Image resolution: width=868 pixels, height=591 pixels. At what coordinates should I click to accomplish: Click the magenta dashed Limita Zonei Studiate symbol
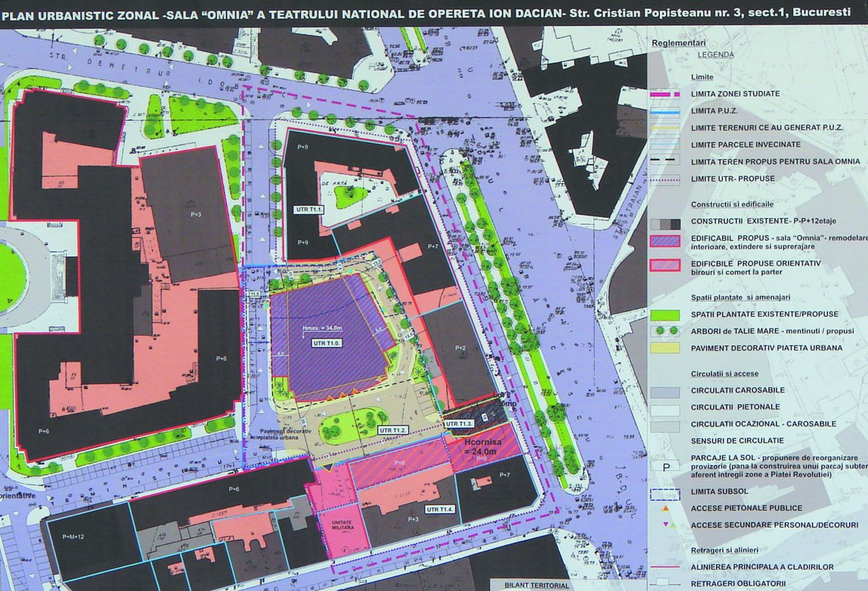[x=665, y=94]
